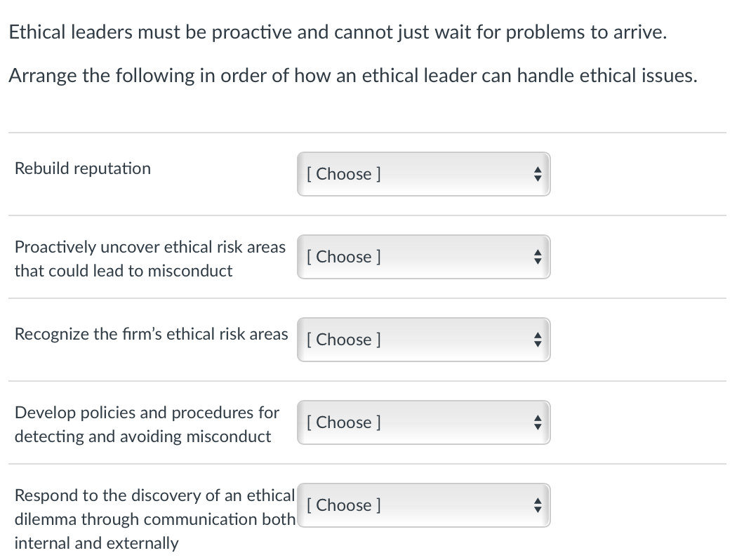Select the Rebuild reputation label text
The image size is (744, 560).
point(82,168)
